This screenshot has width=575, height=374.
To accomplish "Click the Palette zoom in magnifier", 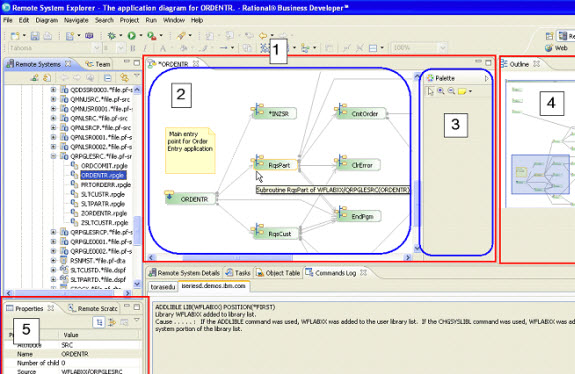I will (441, 91).
